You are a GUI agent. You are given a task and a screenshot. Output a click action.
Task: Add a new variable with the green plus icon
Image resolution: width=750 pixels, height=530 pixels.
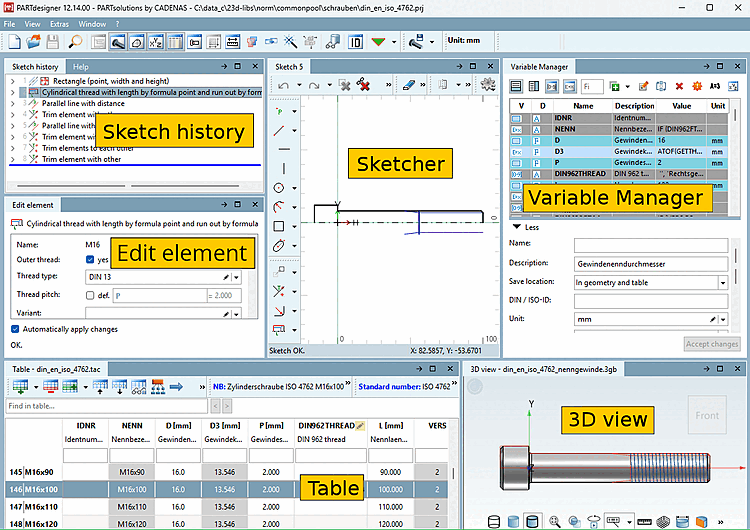click(615, 87)
